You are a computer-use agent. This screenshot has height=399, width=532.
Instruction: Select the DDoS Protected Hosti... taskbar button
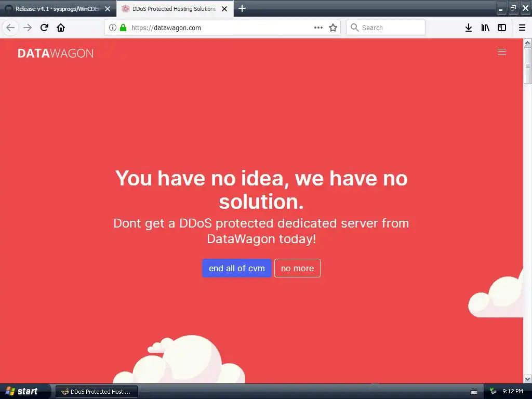tap(96, 392)
